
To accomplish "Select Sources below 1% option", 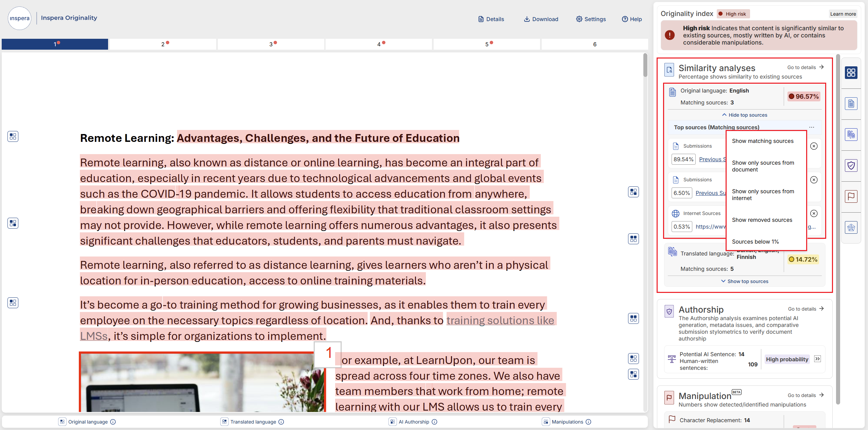I will (x=755, y=242).
